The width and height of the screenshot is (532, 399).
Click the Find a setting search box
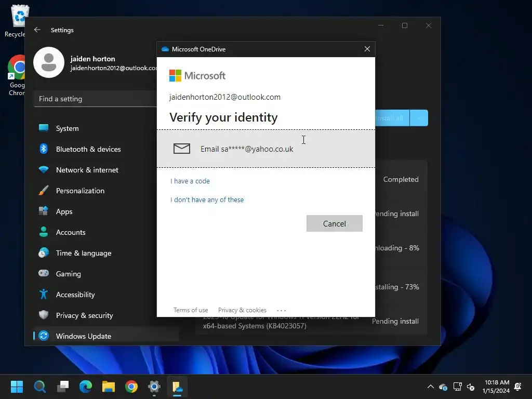[96, 99]
